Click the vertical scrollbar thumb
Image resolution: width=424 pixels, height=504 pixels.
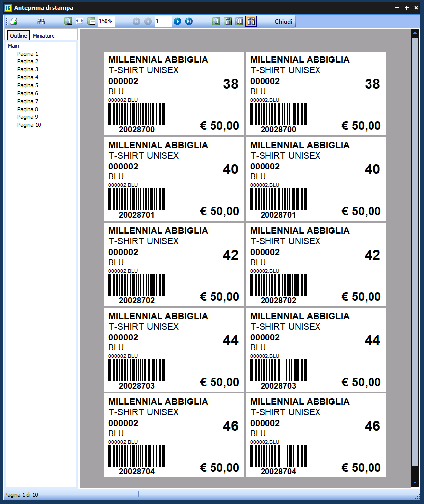[415, 252]
